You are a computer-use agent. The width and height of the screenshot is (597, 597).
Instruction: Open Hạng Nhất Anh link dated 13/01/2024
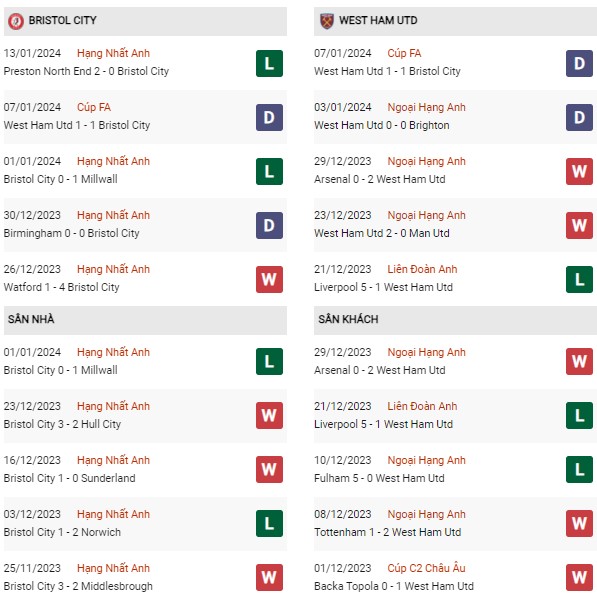(x=113, y=53)
